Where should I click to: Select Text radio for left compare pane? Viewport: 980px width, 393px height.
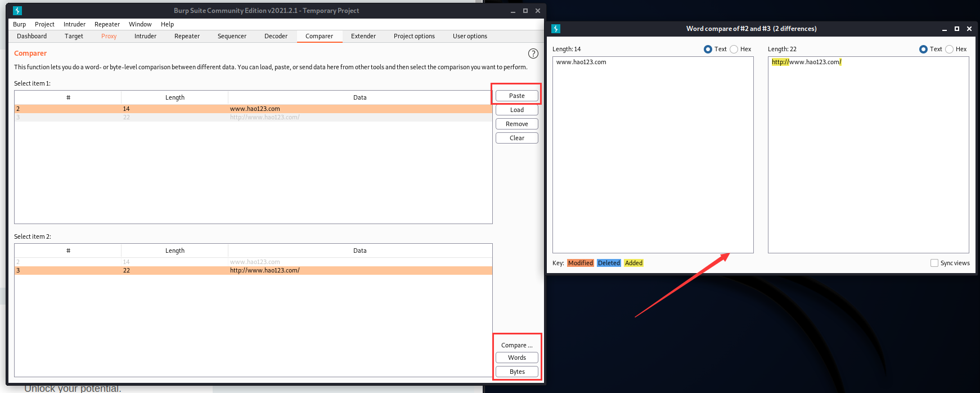pos(708,49)
